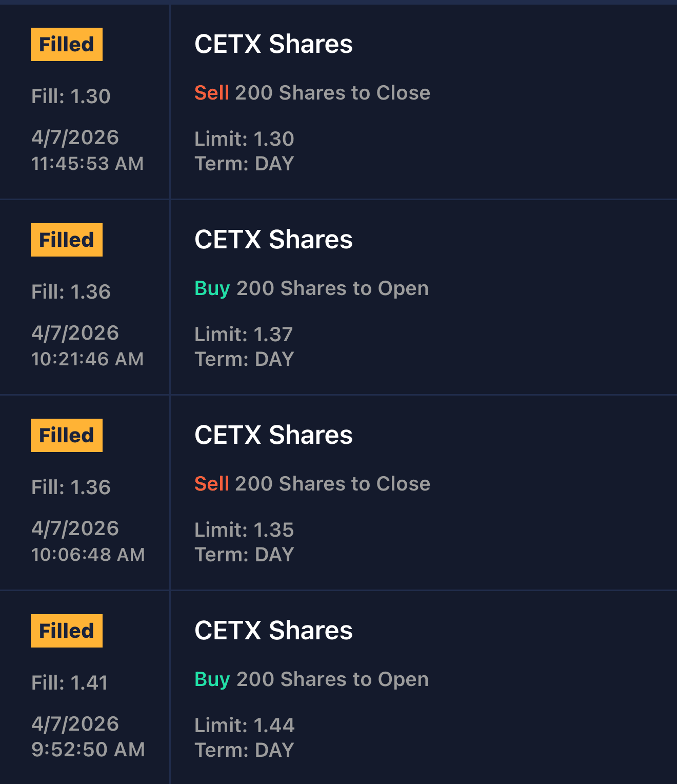Viewport: 677px width, 784px height.
Task: Click the Fill: 1.41 price text
Action: [x=70, y=683]
